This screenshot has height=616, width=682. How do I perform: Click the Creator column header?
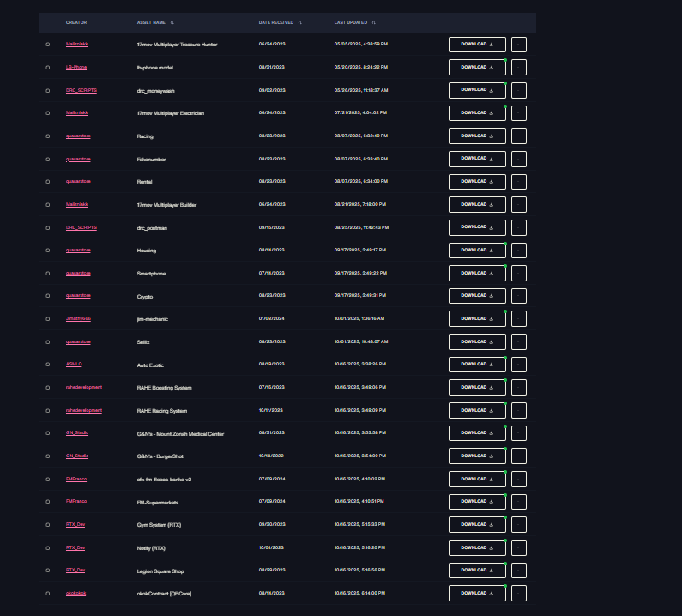pos(76,22)
